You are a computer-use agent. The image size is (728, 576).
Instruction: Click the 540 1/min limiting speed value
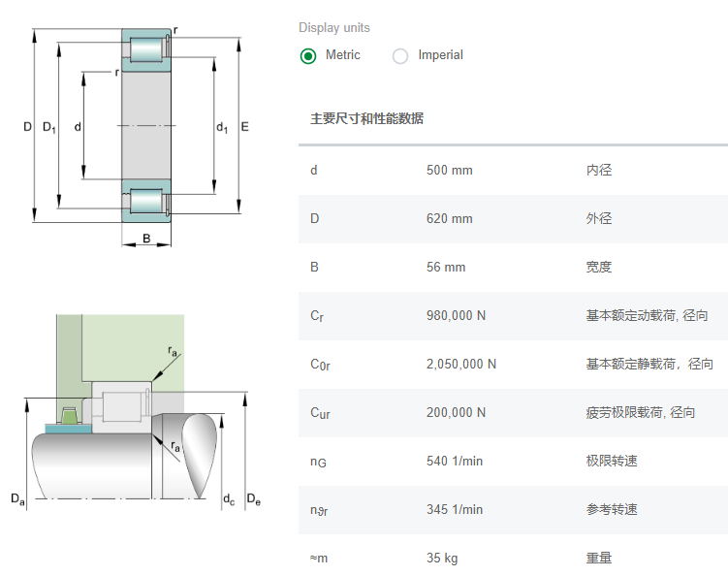(455, 462)
